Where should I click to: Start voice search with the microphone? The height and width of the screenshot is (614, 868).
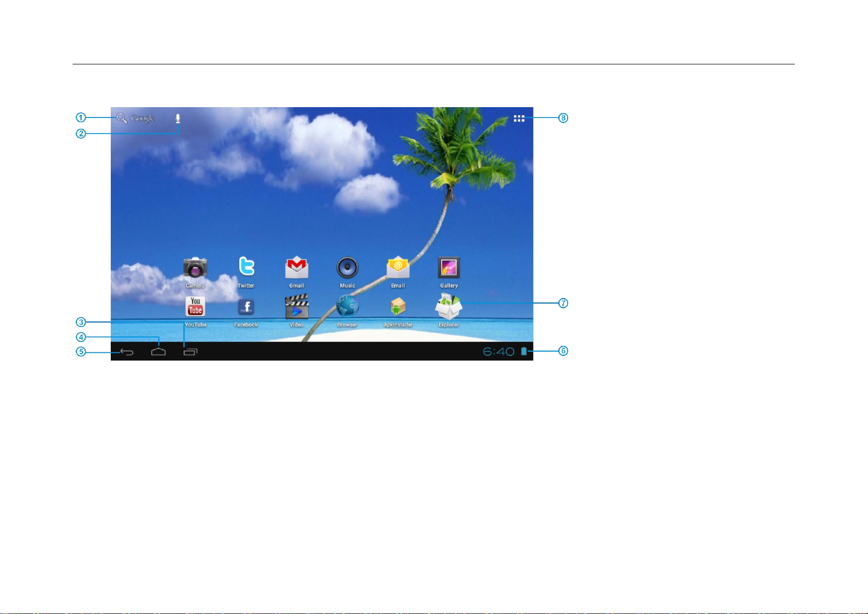click(x=178, y=118)
